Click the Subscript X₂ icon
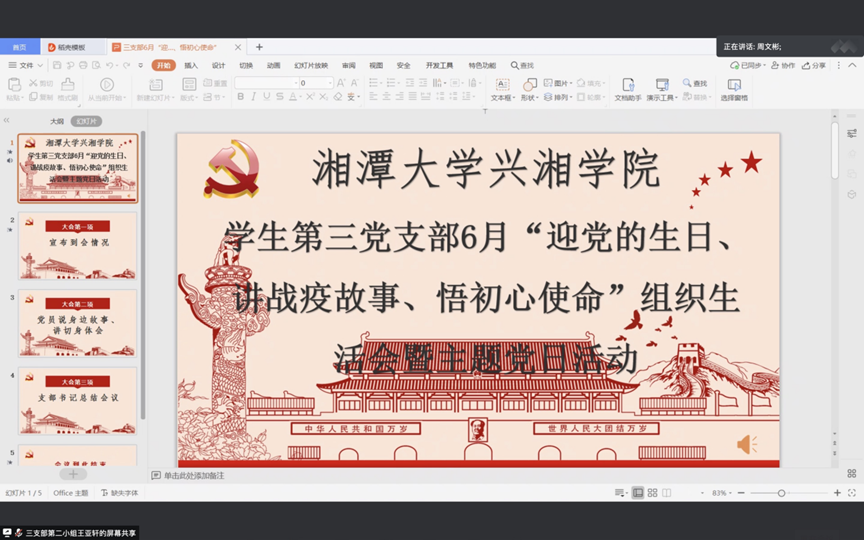This screenshot has width=864, height=540. (x=323, y=97)
